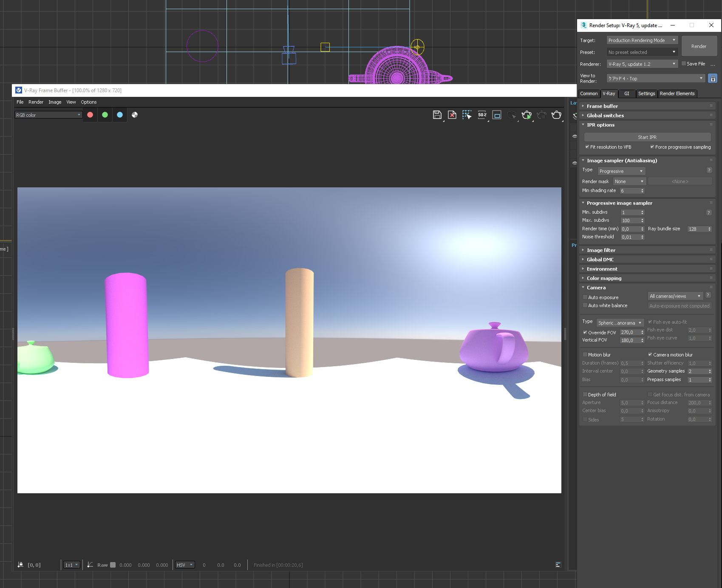722x588 pixels.
Task: Enable the Save File checkbox
Action: [684, 63]
